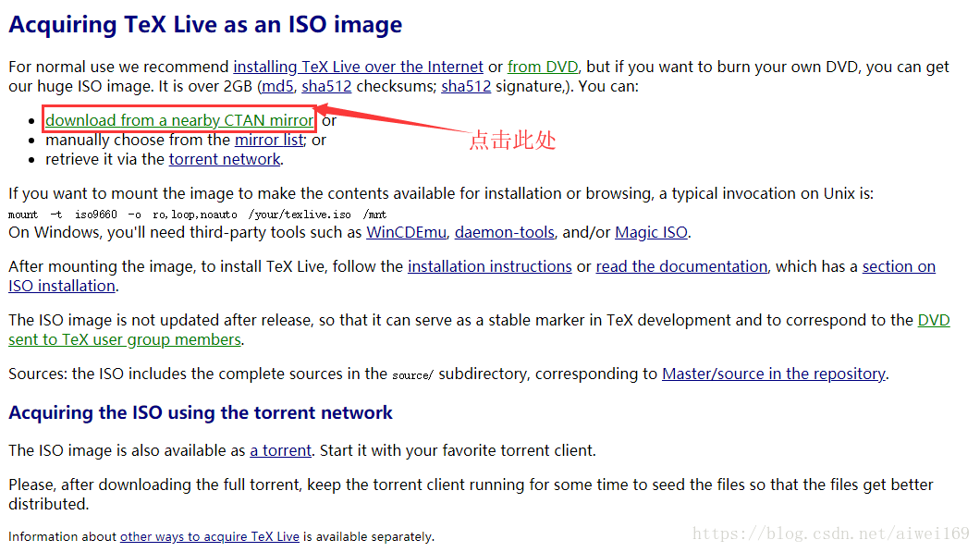Visit the Magic ISO link
The image size is (980, 552).
click(x=651, y=233)
